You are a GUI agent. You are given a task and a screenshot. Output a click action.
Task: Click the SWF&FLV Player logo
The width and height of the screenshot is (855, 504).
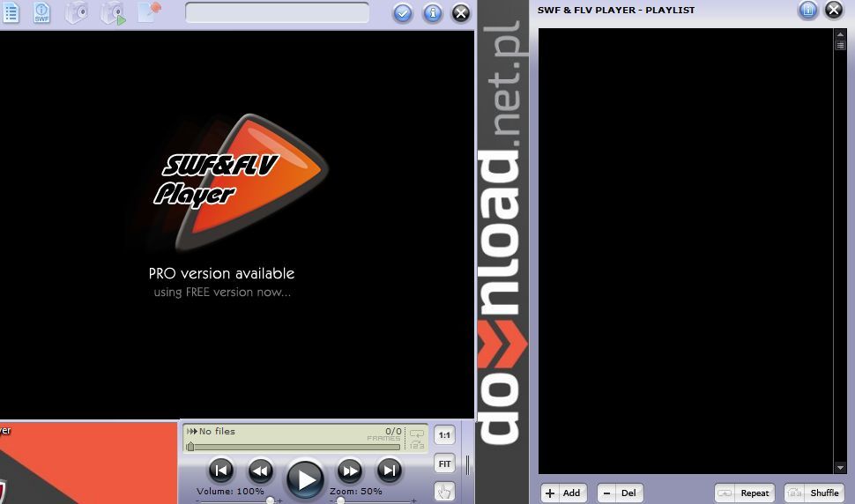point(240,182)
